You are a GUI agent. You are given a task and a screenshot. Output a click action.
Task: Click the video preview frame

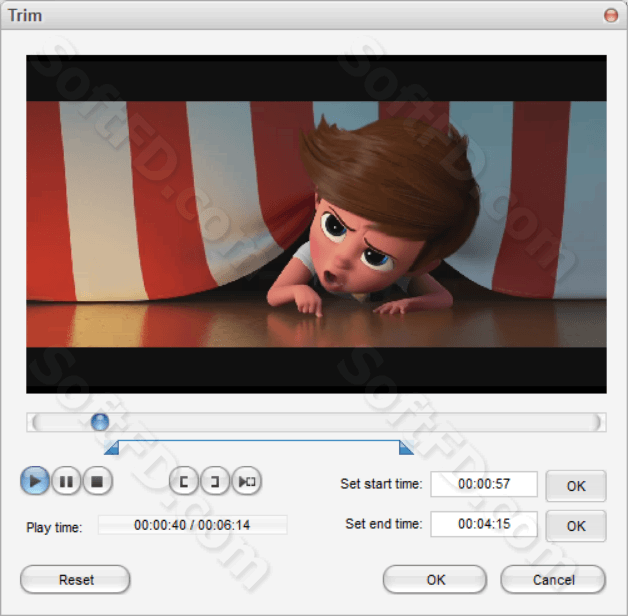tap(316, 224)
